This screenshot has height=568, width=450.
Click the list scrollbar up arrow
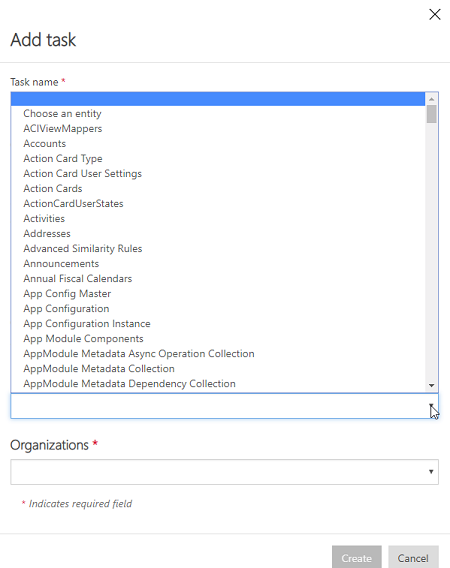(432, 99)
